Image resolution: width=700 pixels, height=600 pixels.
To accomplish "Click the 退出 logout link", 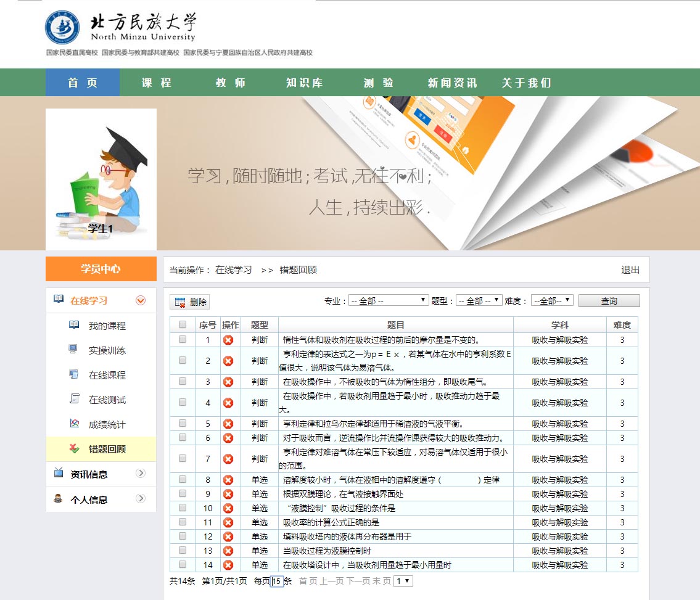I will 630,270.
